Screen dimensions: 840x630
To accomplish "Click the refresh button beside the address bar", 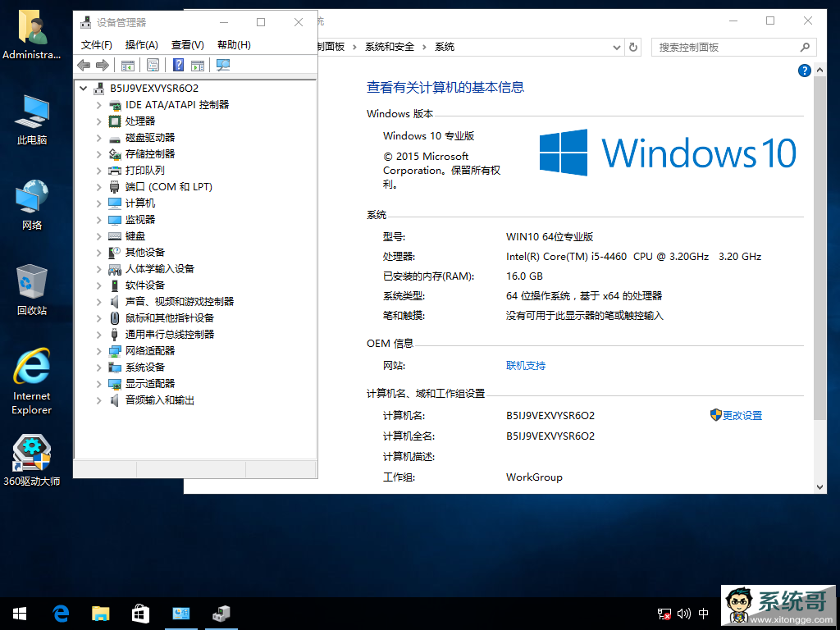I will [632, 47].
